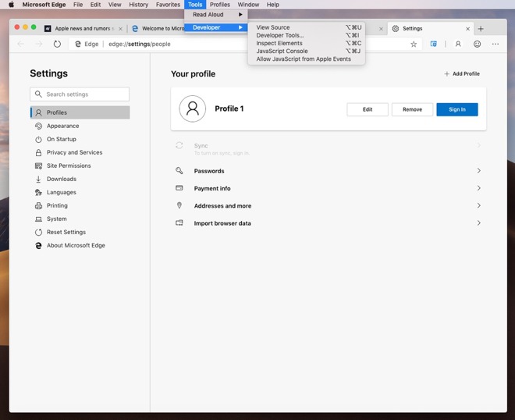Click the Site Permissions icon in sidebar
The width and height of the screenshot is (515, 420).
tap(38, 166)
